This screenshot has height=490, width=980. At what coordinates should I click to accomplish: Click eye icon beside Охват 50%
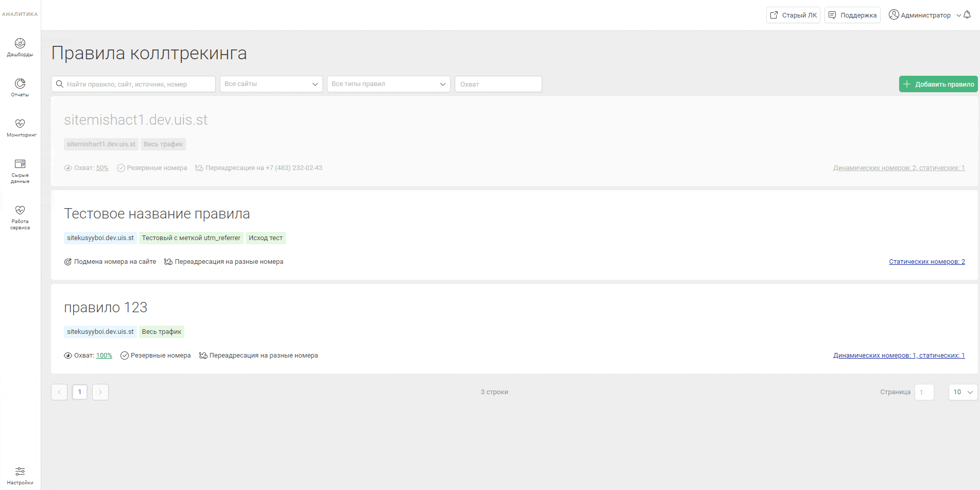click(x=68, y=168)
